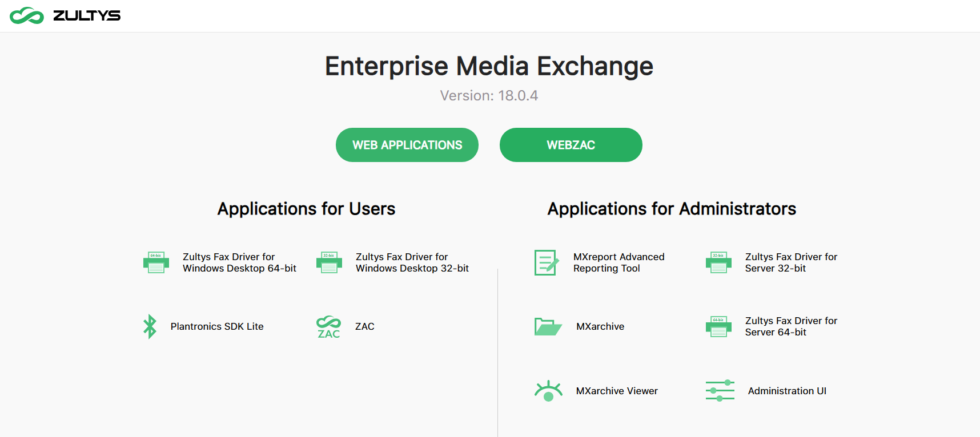Download Zultys Fax Driver for Windows Desktop 64-bit

point(239,262)
